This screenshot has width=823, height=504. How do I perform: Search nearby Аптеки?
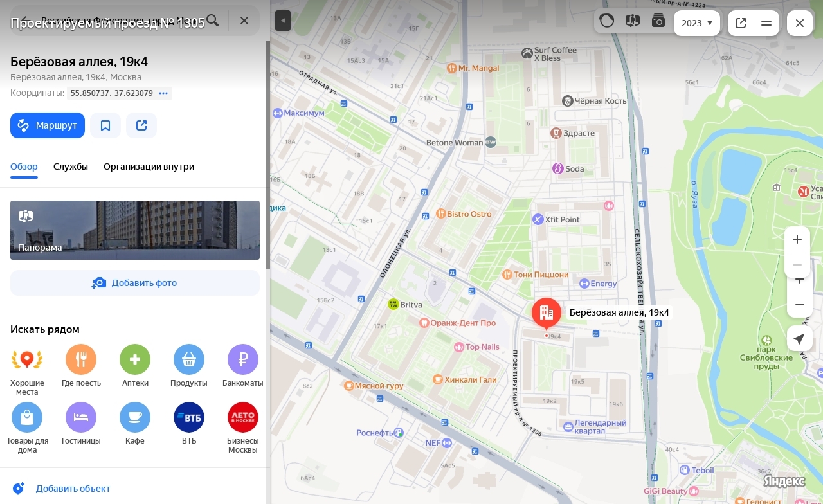[135, 366]
